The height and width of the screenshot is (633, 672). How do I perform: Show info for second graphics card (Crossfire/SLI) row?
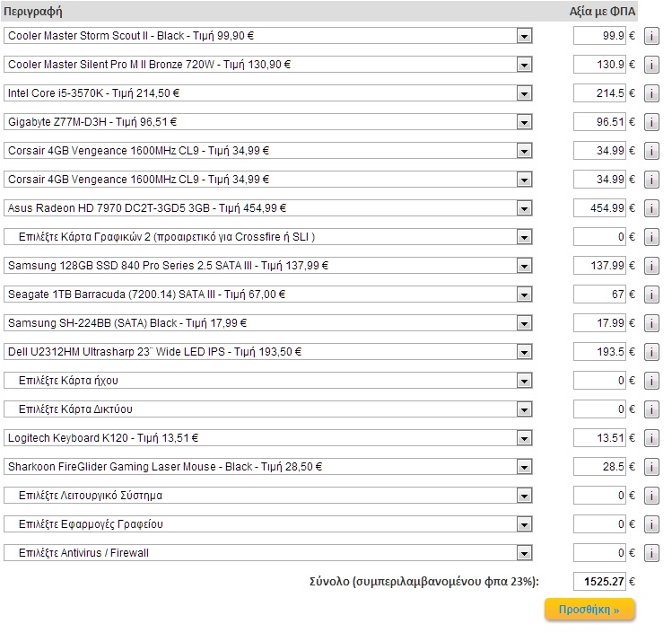[651, 237]
